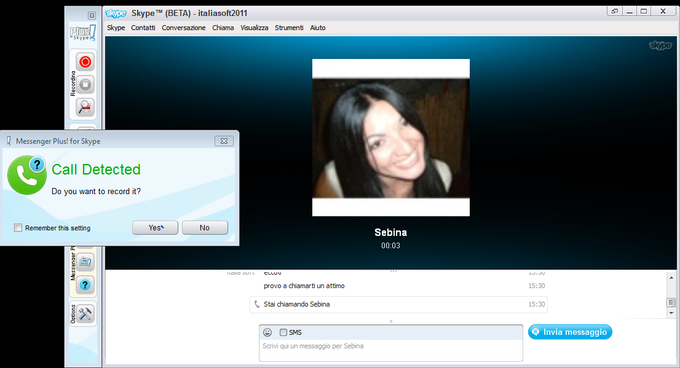Click the message field for Sebina
Screen dimensions: 680x368
(x=391, y=350)
